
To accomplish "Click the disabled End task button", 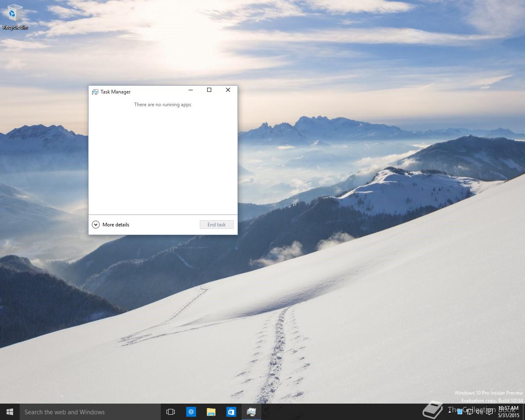I will (217, 225).
